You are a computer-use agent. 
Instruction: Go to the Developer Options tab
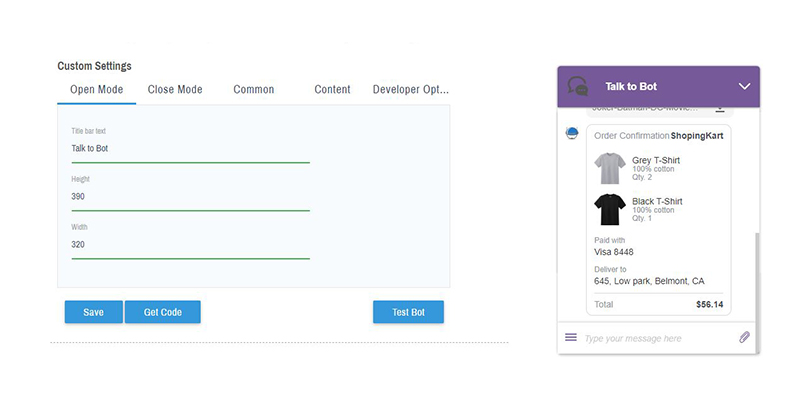point(411,90)
